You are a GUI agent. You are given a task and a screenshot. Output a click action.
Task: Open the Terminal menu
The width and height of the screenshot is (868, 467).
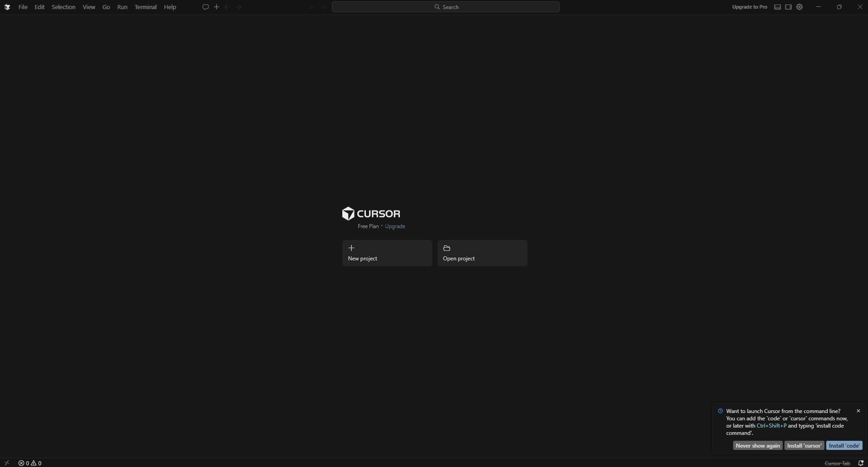pos(146,7)
